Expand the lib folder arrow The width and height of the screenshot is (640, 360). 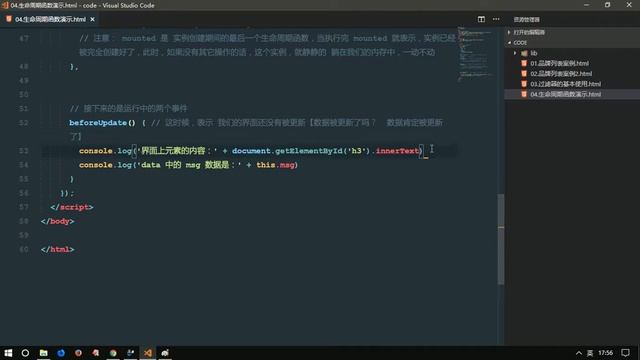515,53
